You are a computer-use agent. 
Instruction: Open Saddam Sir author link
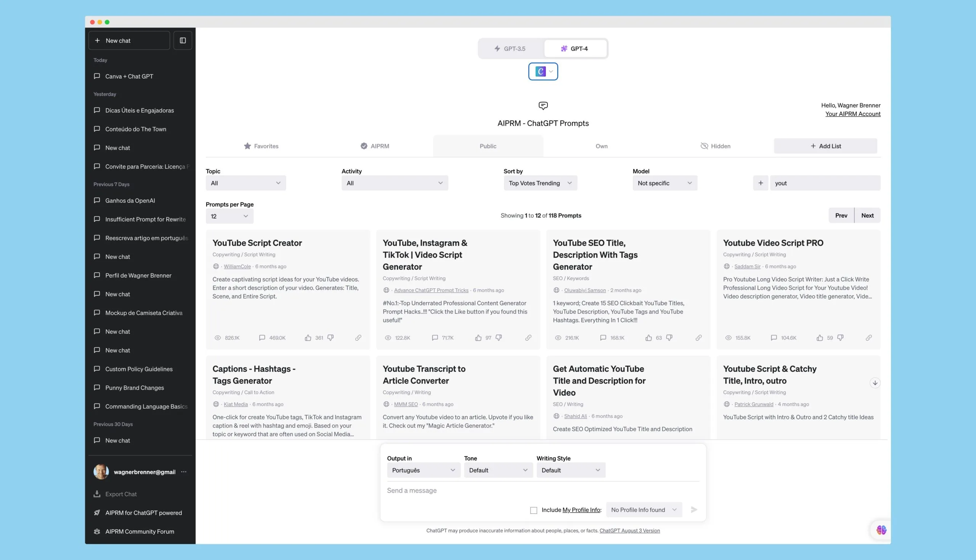click(747, 266)
